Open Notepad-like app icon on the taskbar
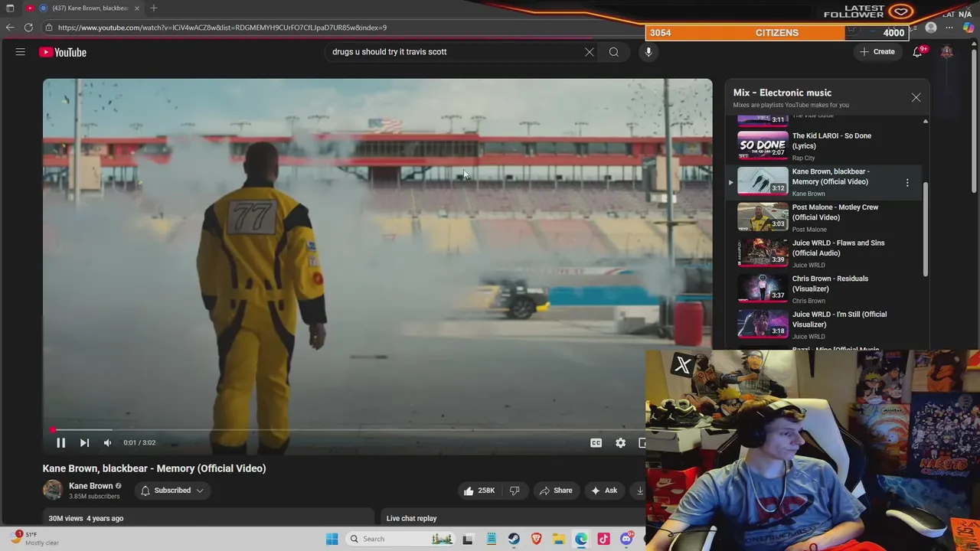Screen dimensions: 980x551 [492, 539]
